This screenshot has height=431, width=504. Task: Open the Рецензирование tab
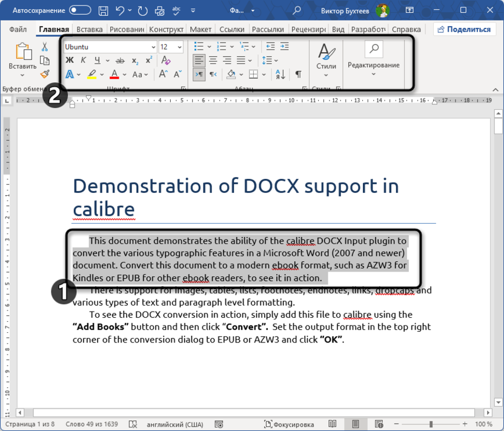click(308, 28)
